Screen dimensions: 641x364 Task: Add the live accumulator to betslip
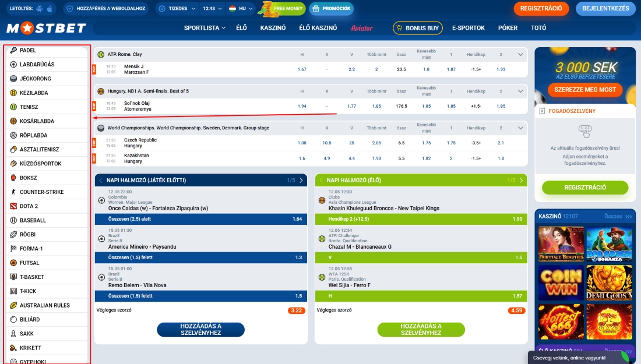[421, 330]
